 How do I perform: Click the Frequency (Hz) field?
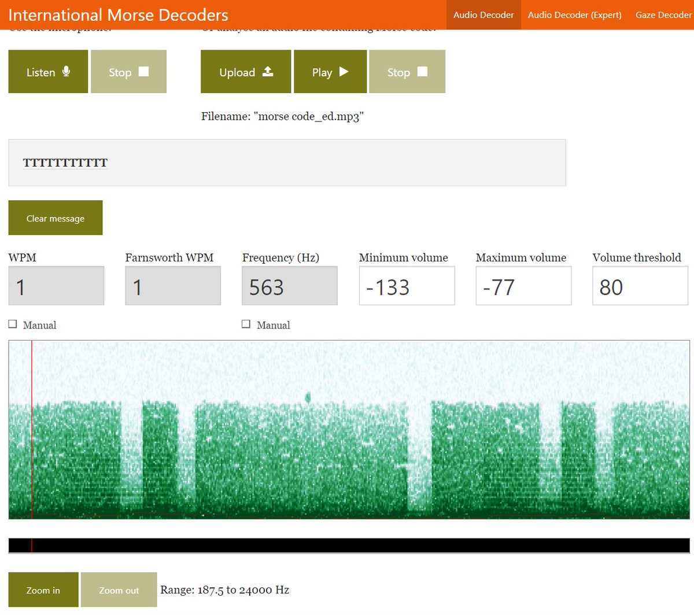pos(290,286)
